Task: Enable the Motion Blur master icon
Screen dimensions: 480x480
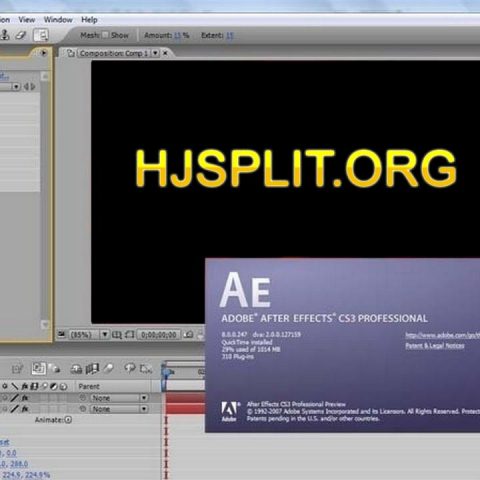Action: tap(108, 368)
